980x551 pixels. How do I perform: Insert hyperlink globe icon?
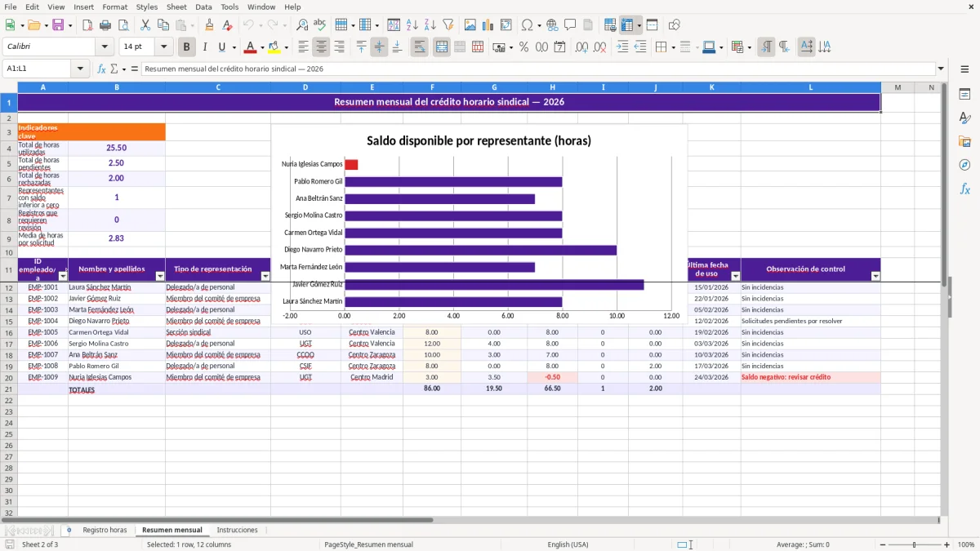coord(552,25)
